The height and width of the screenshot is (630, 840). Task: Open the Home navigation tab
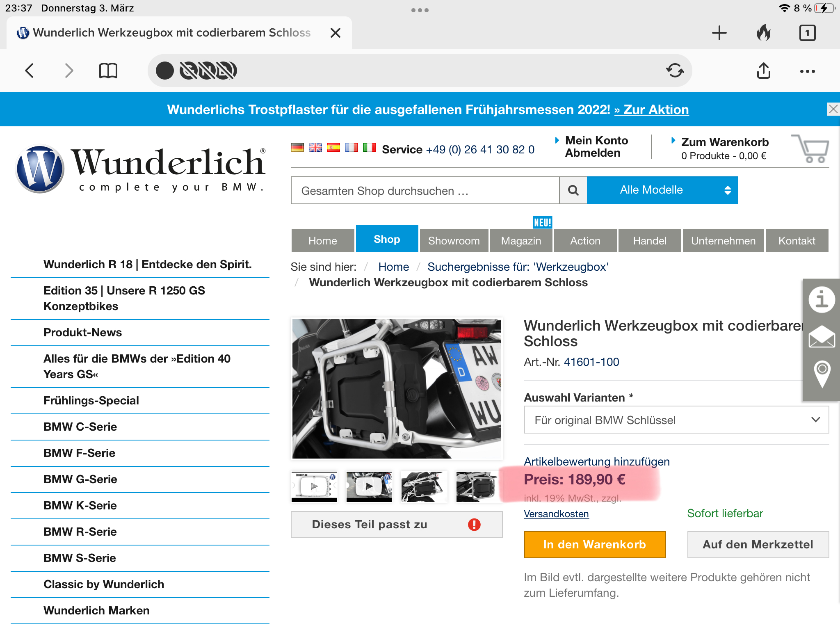323,240
